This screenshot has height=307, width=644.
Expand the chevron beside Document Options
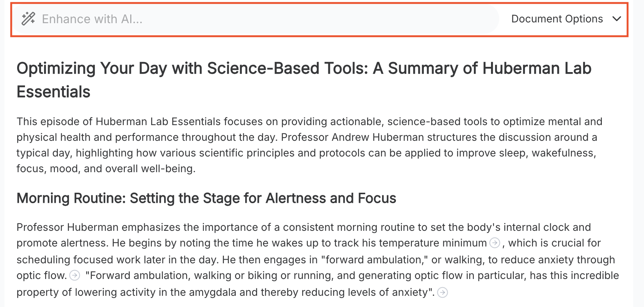[617, 19]
